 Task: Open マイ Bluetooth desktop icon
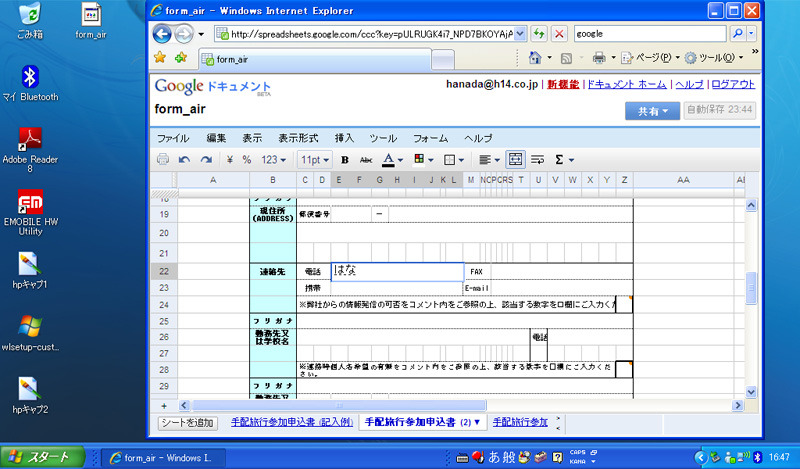tap(30, 83)
